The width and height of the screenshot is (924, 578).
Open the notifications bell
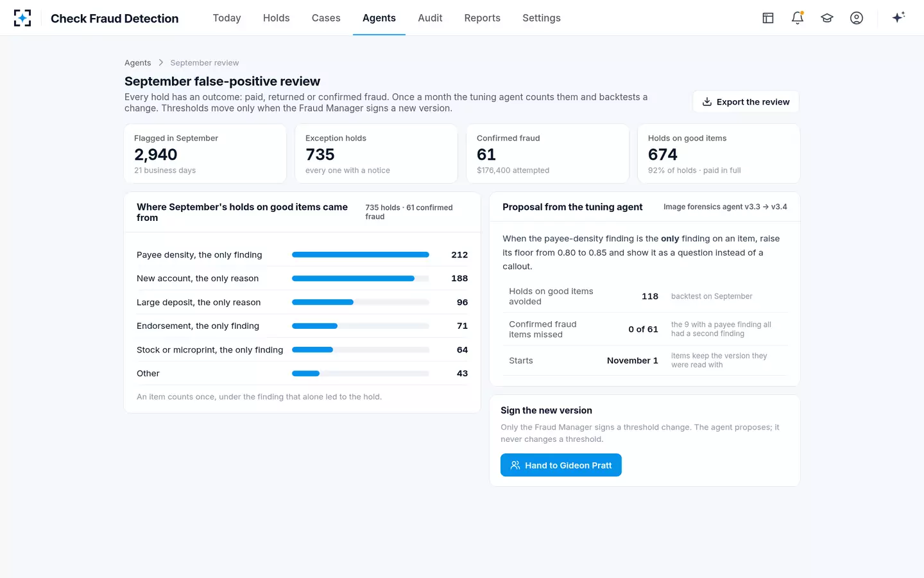click(x=798, y=18)
